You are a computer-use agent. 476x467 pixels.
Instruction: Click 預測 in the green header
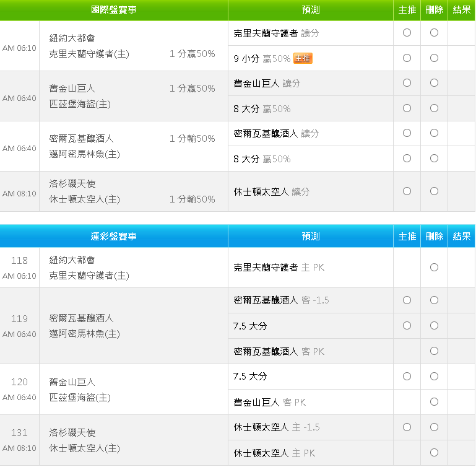click(311, 10)
